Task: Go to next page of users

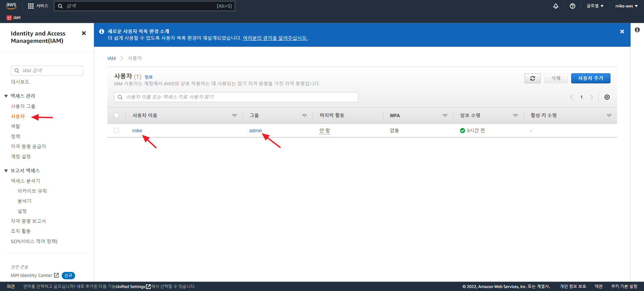Action: pos(592,97)
